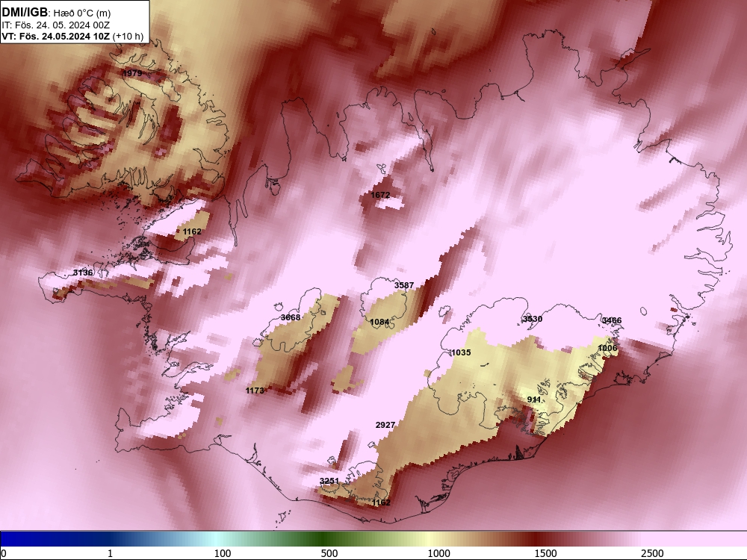Click the 1500 tick on the color scale
Viewport: 747px width, 560px height.
point(545,553)
